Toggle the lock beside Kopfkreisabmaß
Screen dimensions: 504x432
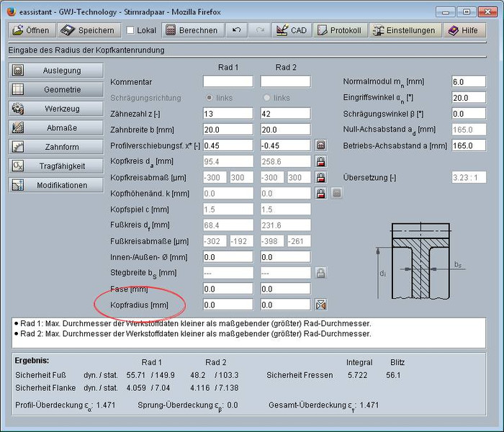321,177
